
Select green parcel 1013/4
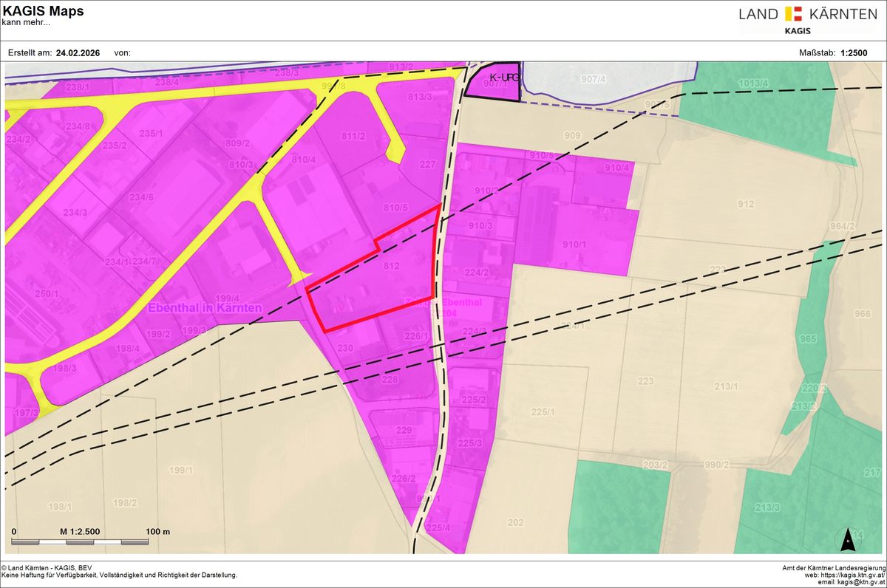tap(752, 83)
